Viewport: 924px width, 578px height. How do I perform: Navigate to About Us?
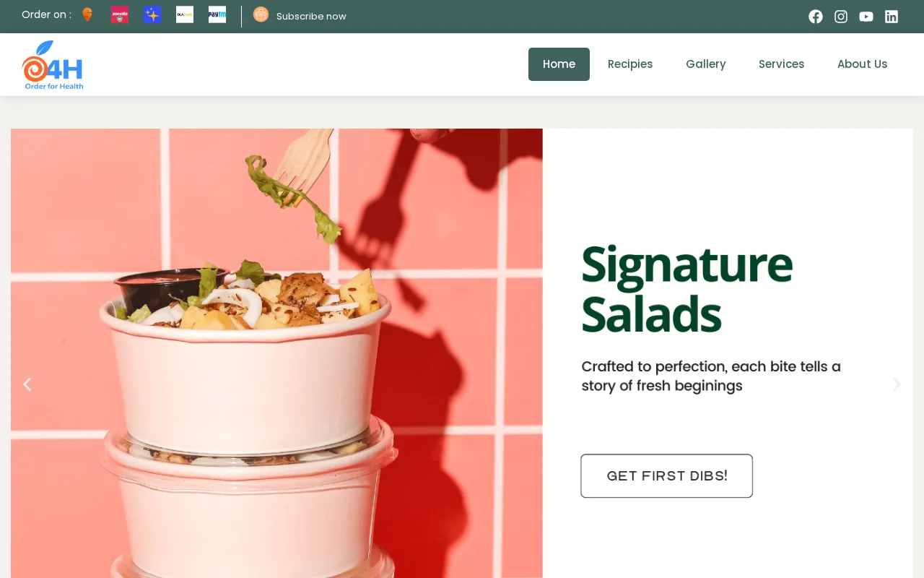point(863,64)
